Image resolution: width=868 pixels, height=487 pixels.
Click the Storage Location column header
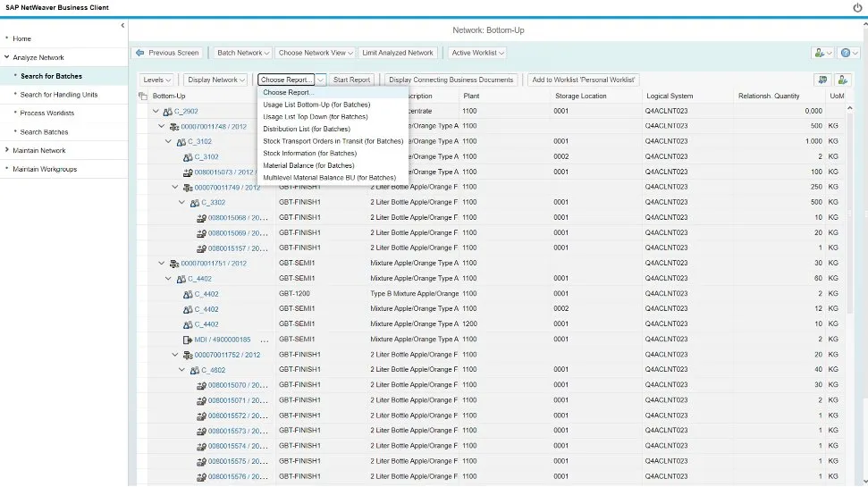[581, 96]
